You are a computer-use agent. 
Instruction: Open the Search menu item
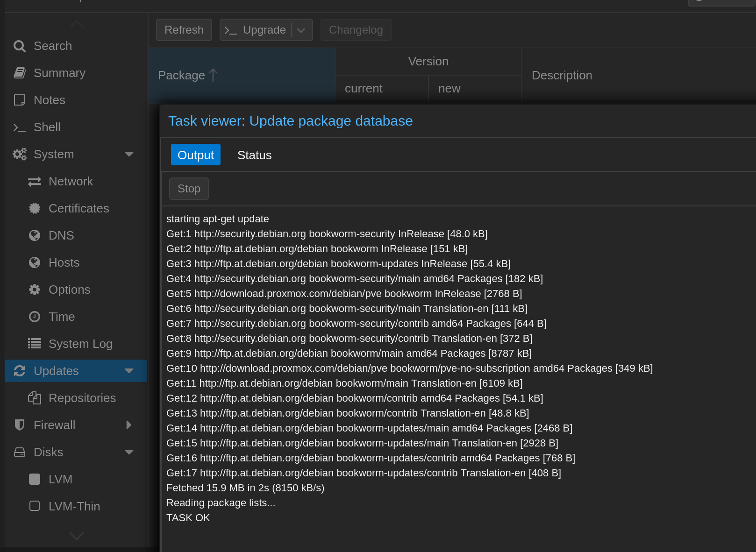coord(76,46)
